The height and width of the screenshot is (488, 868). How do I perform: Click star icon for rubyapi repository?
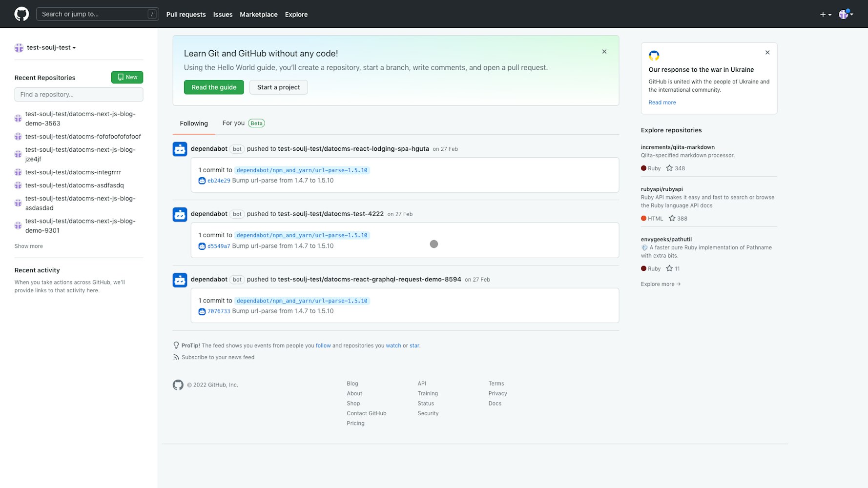pos(672,219)
